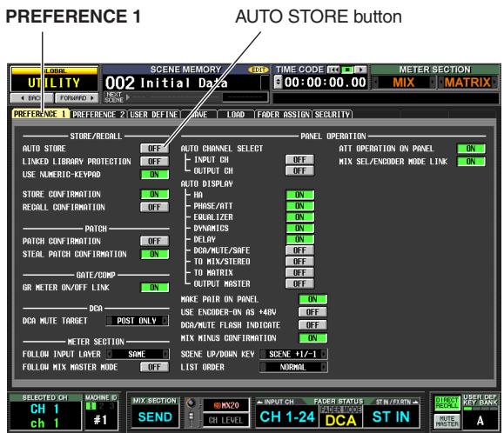Enable auto display for DCA/MUTE/SAFE
Image resolution: width=504 pixels, height=433 pixels.
coord(299,250)
